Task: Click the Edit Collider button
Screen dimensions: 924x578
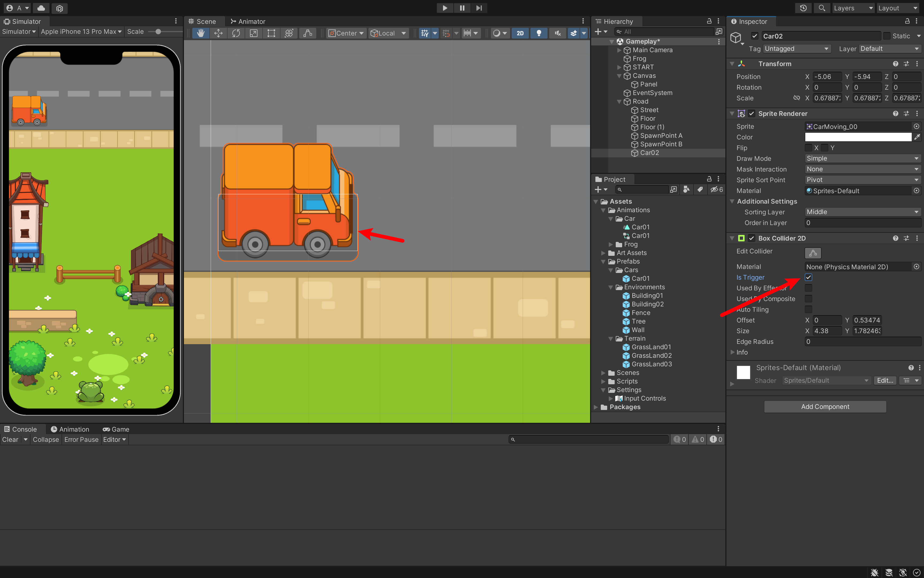Action: (x=813, y=253)
